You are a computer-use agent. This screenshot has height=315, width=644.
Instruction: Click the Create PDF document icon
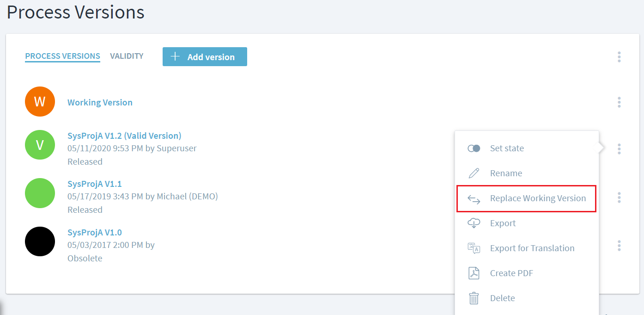point(474,273)
